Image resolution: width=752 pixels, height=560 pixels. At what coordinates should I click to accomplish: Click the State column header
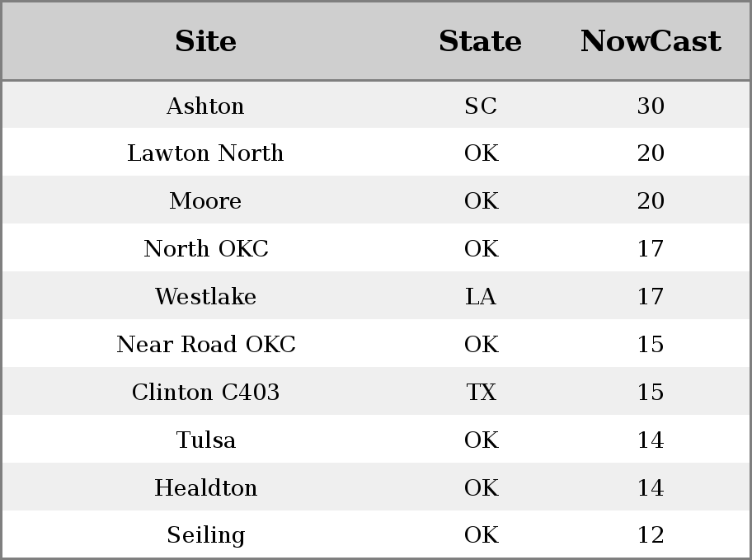pyautogui.click(x=480, y=41)
